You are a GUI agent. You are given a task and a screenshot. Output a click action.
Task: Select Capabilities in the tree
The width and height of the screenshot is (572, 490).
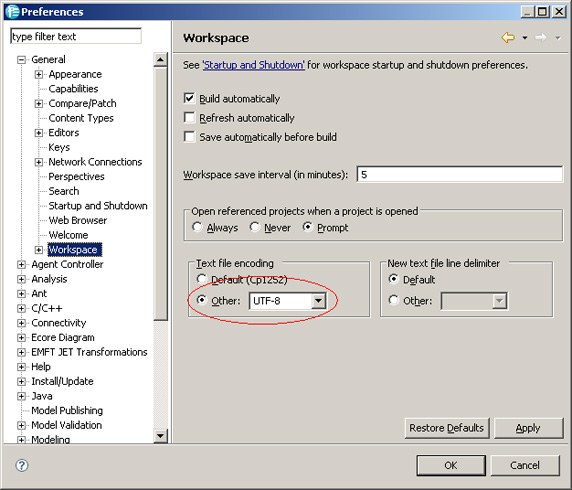click(73, 89)
